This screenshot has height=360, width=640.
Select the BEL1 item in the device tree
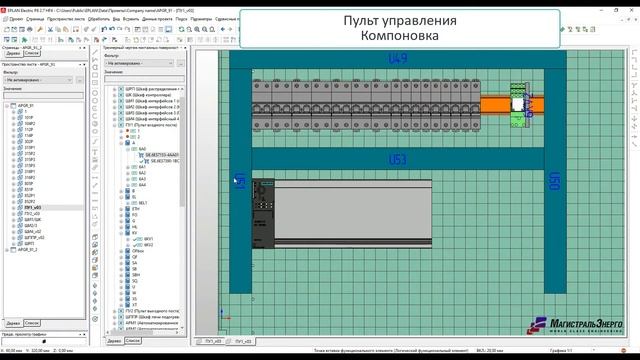point(143,203)
